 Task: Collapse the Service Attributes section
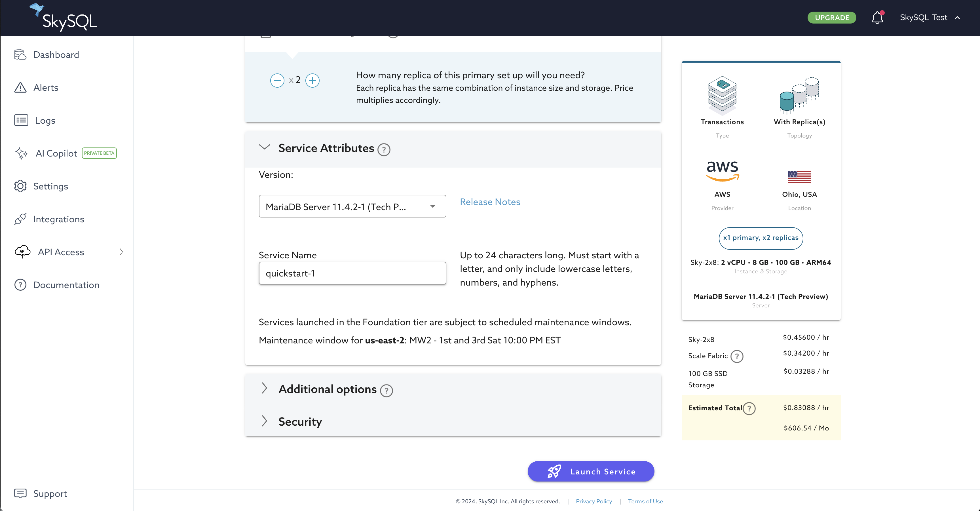click(264, 148)
